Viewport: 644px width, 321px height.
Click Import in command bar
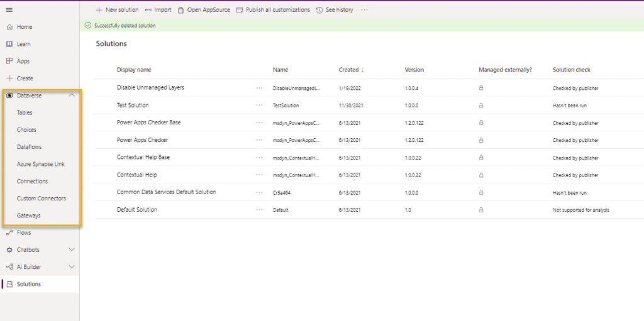coord(158,10)
